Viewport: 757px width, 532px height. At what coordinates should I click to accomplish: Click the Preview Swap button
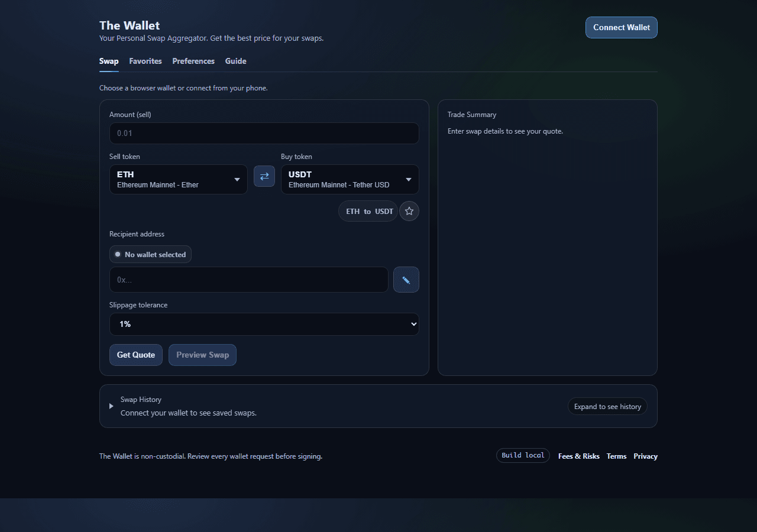(x=202, y=355)
